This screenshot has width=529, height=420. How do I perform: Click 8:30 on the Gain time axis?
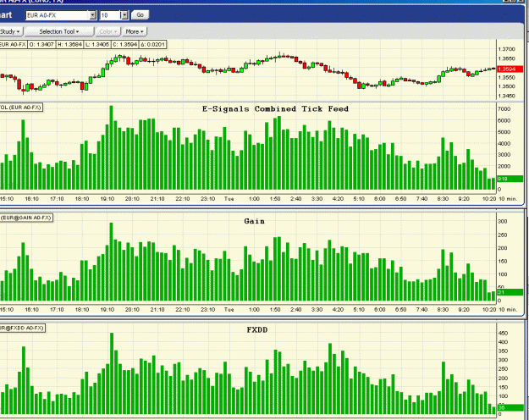[443, 310]
